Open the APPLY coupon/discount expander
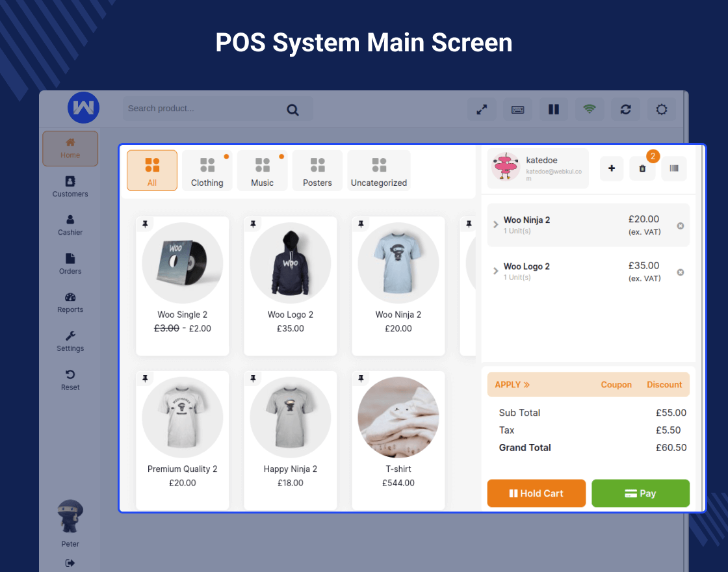 click(512, 384)
